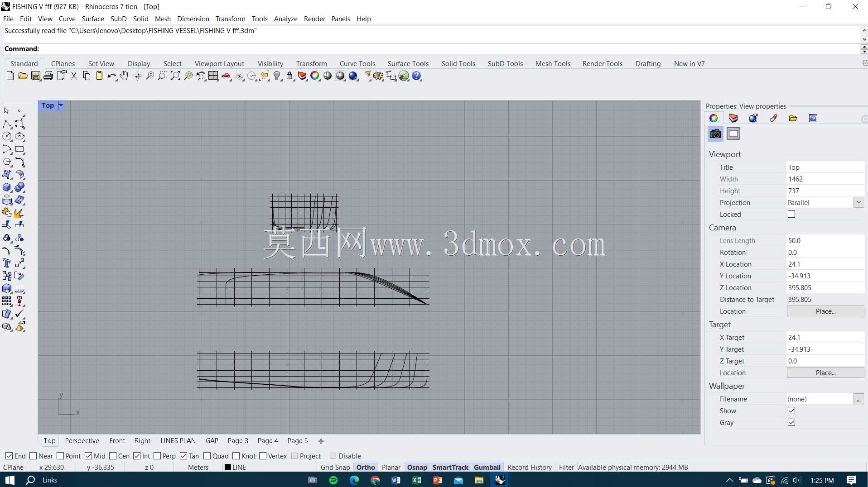
Task: Edit the viewport Title field
Action: (x=825, y=167)
